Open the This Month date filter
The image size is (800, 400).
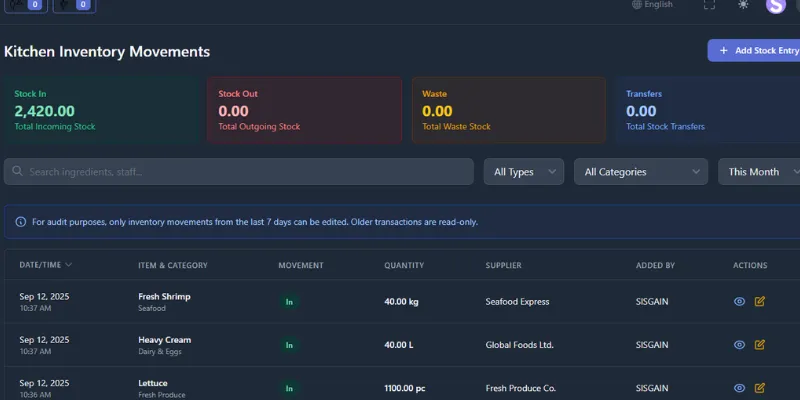760,172
